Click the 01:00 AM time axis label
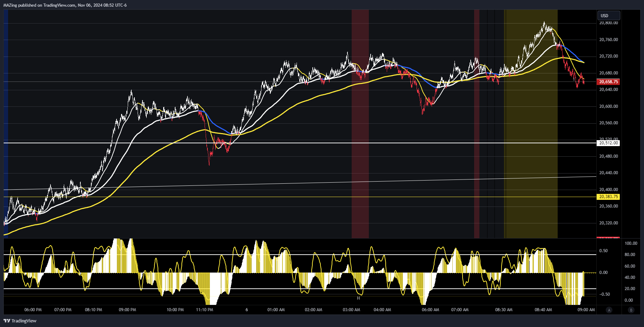The height and width of the screenshot is (327, 644). [276, 310]
